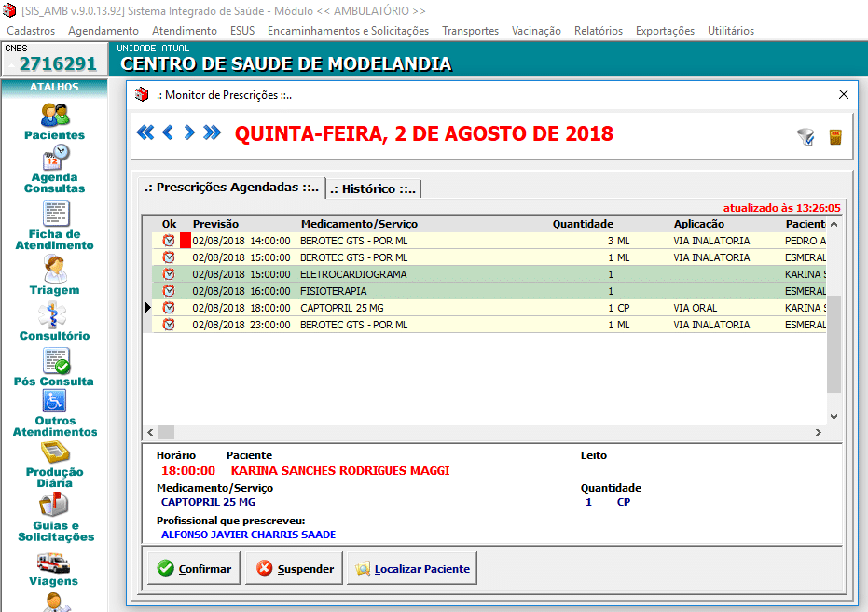Go to next day arrow
Screen dimensions: 868x612
[189, 132]
